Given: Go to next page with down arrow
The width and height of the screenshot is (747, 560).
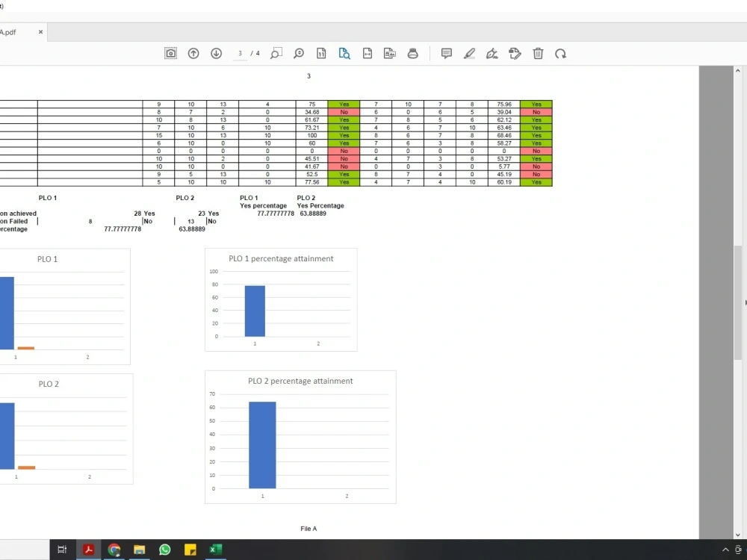Looking at the screenshot, I should [217, 53].
